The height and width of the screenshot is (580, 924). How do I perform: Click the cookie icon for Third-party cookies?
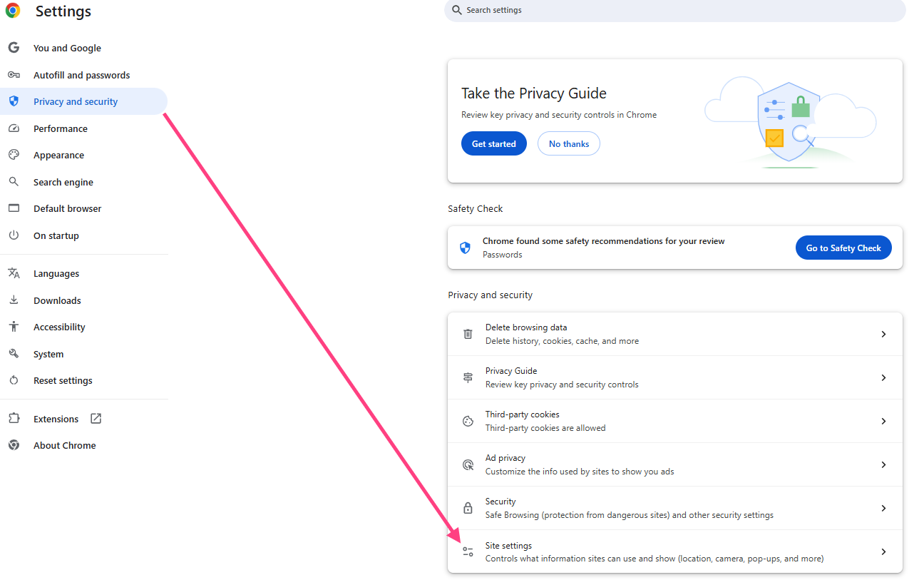coord(468,421)
